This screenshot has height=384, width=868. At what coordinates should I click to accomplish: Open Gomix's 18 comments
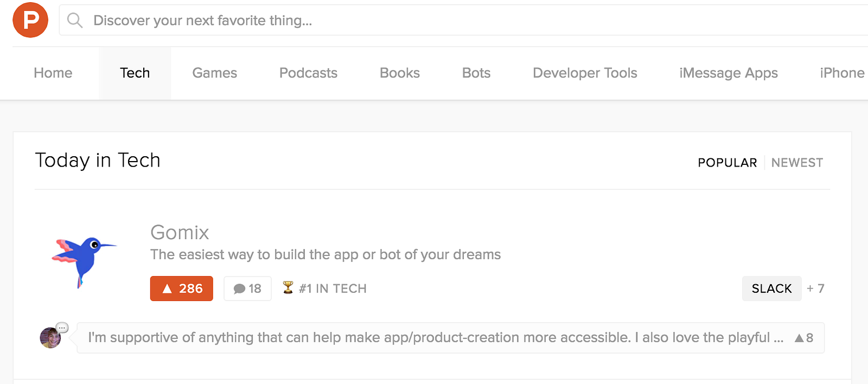(x=247, y=289)
